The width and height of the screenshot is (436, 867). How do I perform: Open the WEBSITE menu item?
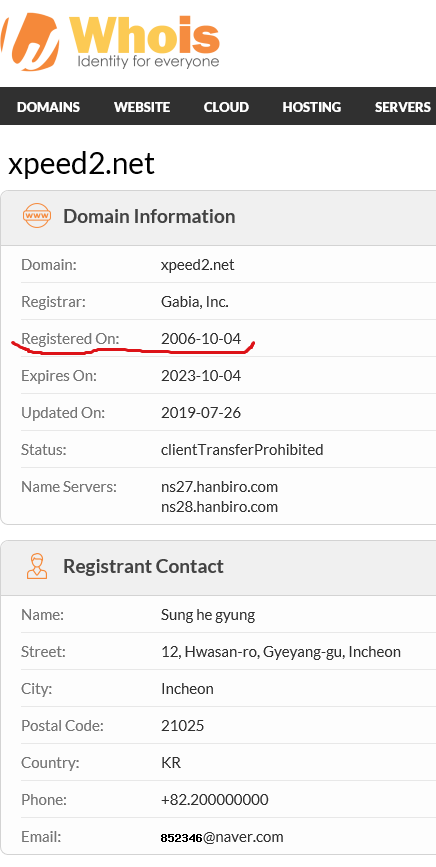point(142,107)
